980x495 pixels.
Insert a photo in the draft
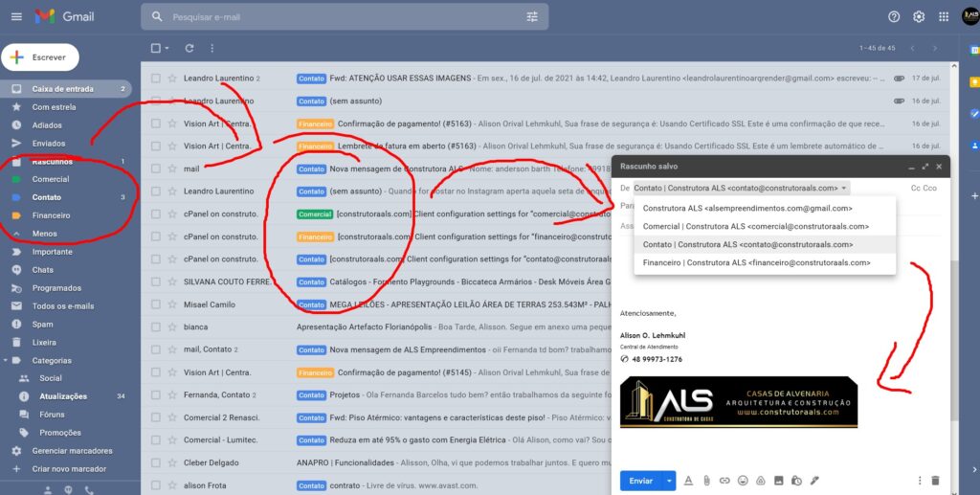[779, 481]
